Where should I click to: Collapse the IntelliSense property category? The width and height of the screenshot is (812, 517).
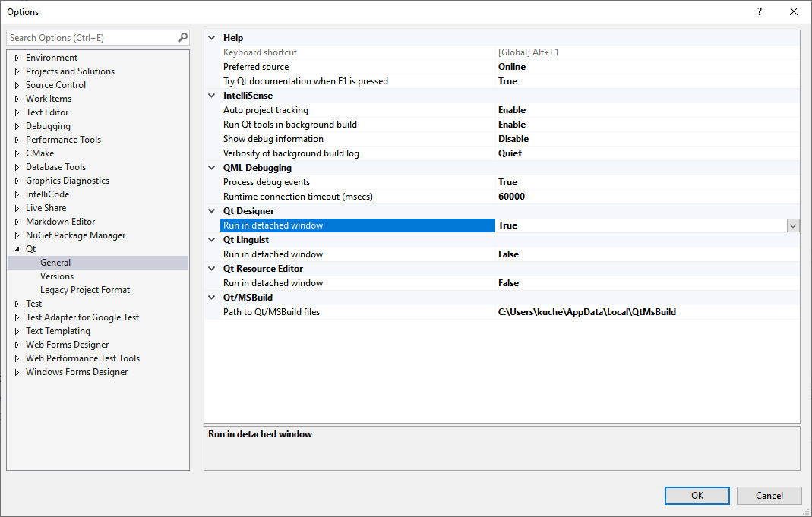click(x=212, y=95)
